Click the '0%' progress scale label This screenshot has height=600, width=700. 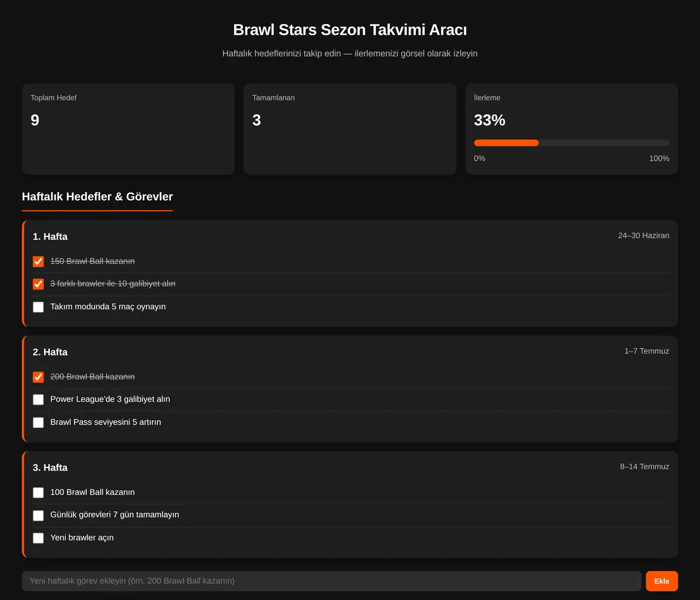click(480, 159)
